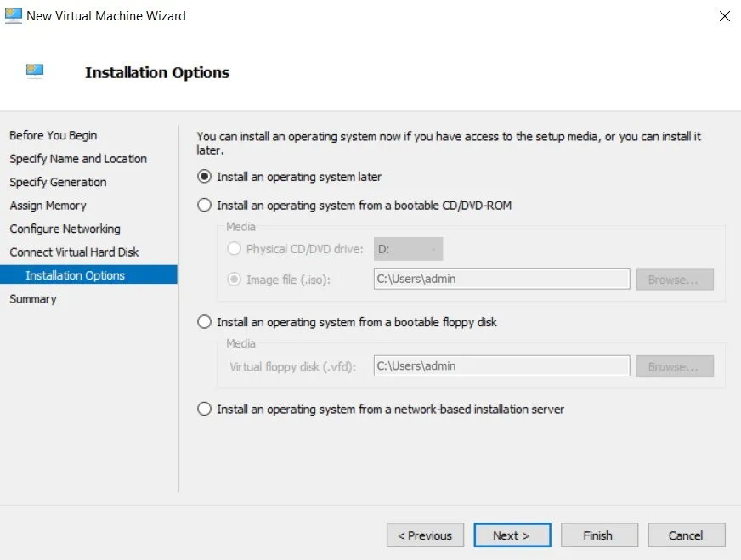Select Install an operating system later
The height and width of the screenshot is (560, 741).
204,177
